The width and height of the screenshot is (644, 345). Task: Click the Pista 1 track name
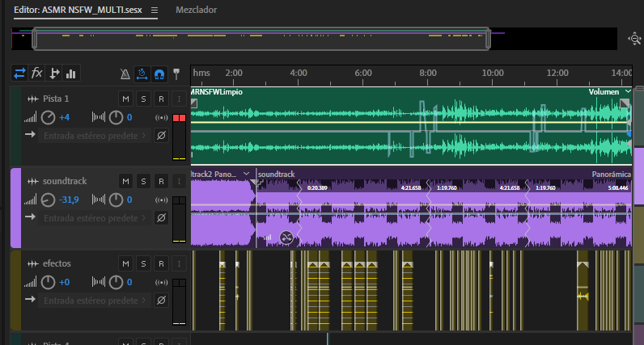coord(56,99)
